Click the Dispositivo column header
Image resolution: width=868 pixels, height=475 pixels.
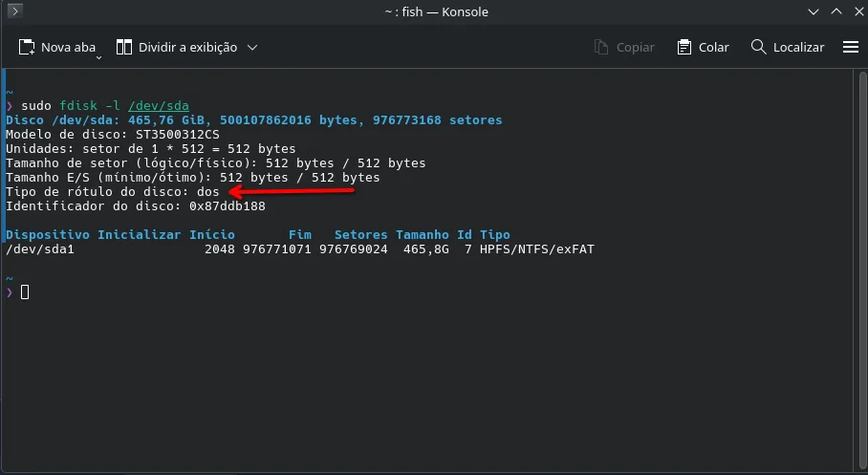pos(48,235)
